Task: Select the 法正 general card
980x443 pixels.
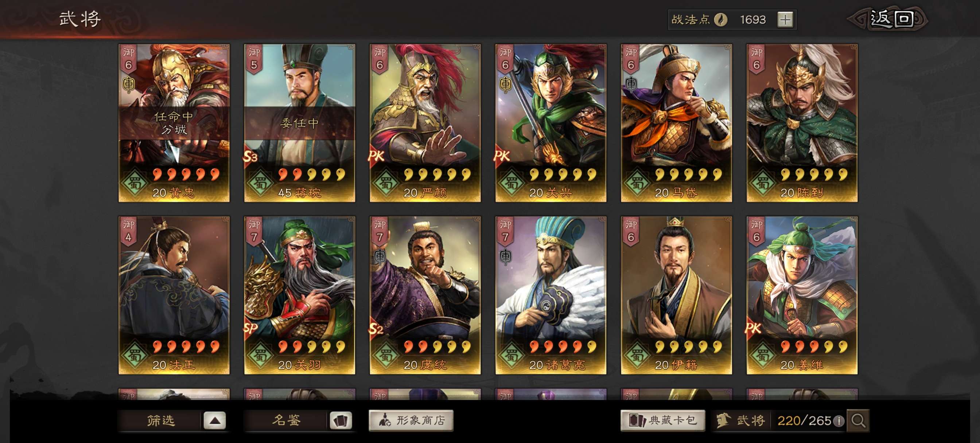Action: [174, 295]
